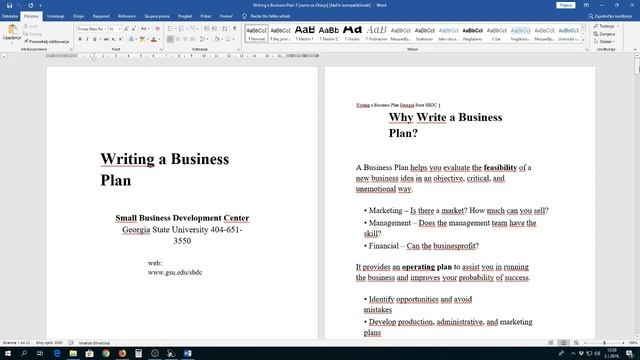The height and width of the screenshot is (360, 640).
Task: Click Center alignment icon
Action: click(178, 39)
